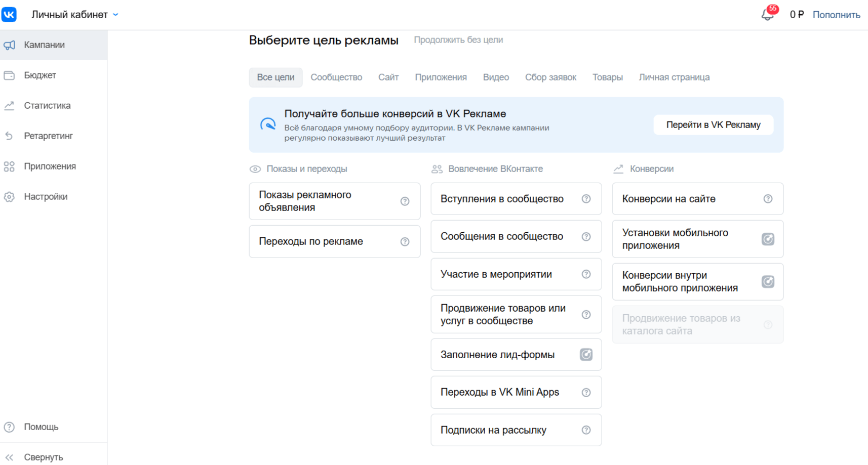Switch to the Сообщество tab
868x465 pixels.
point(336,77)
